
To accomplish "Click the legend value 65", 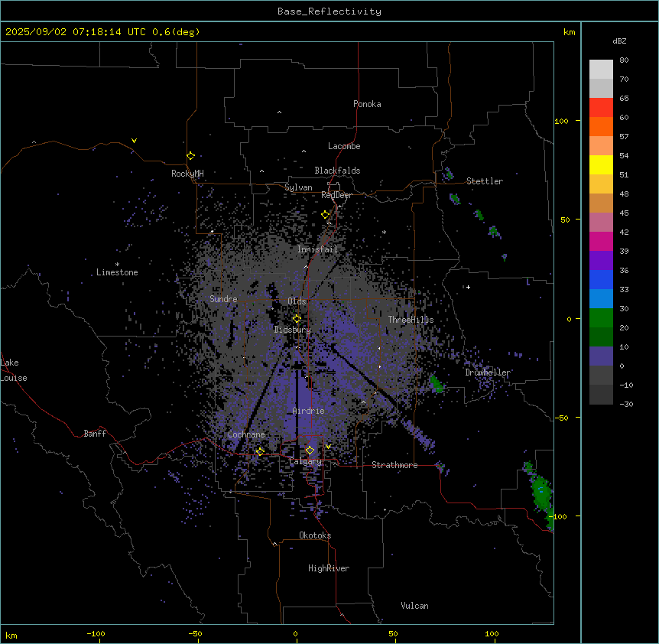I will point(624,98).
